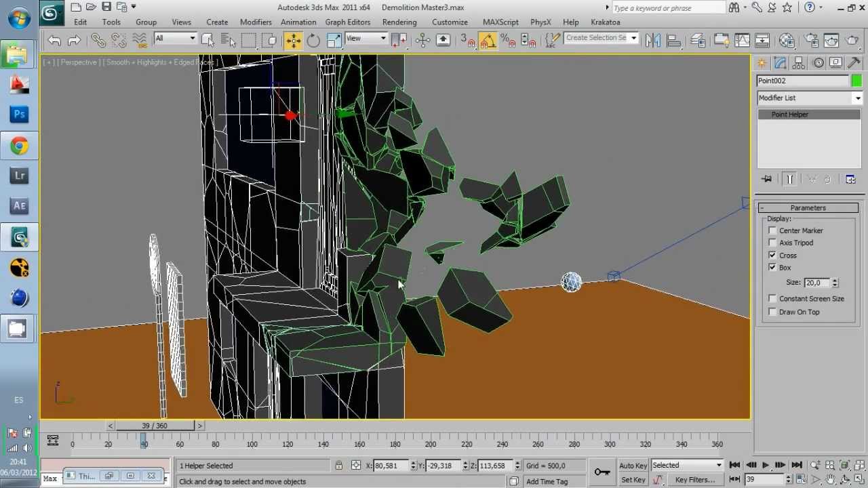
Task: Enable the Center Marker checkbox
Action: click(772, 230)
